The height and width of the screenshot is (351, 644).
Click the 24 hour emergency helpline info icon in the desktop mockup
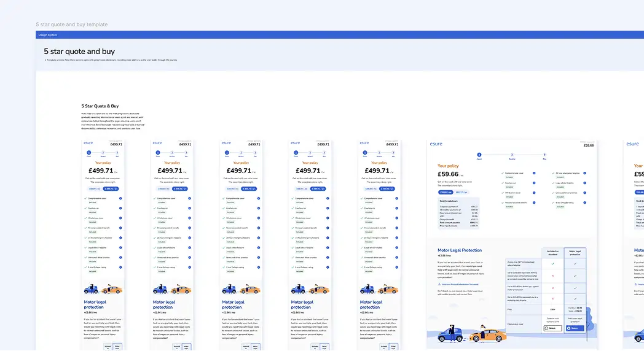pyautogui.click(x=584, y=173)
